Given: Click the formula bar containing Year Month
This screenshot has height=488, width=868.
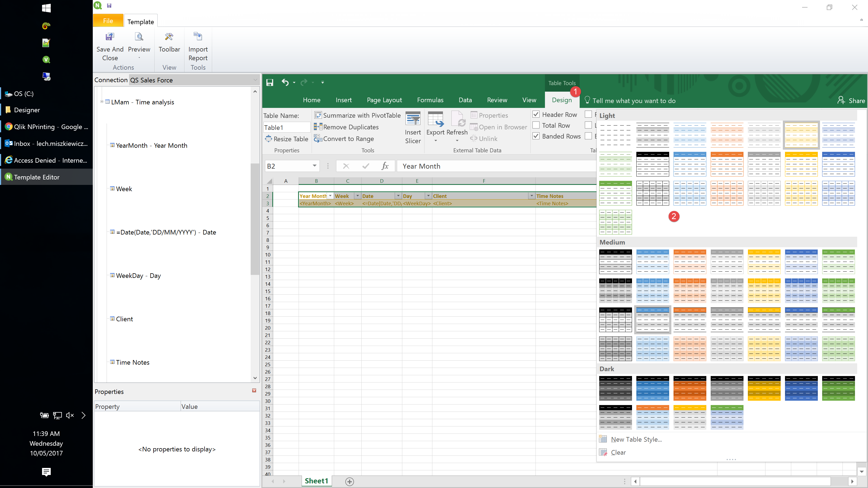Looking at the screenshot, I should tap(497, 166).
